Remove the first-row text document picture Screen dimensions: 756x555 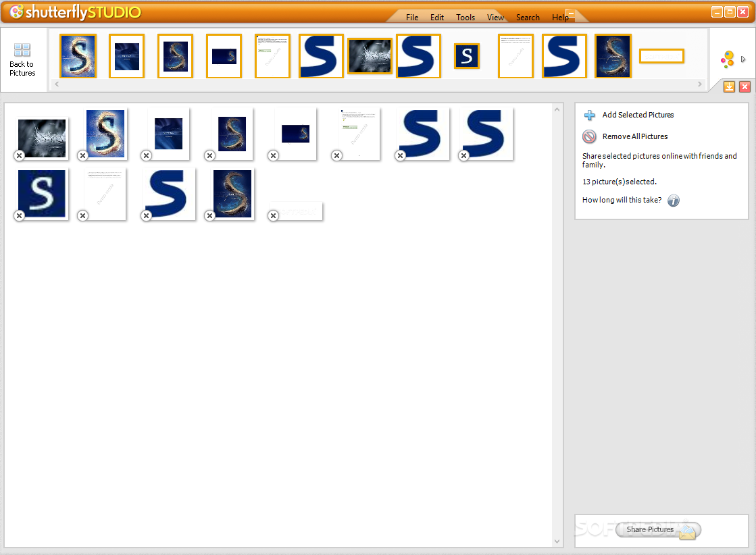coord(337,155)
